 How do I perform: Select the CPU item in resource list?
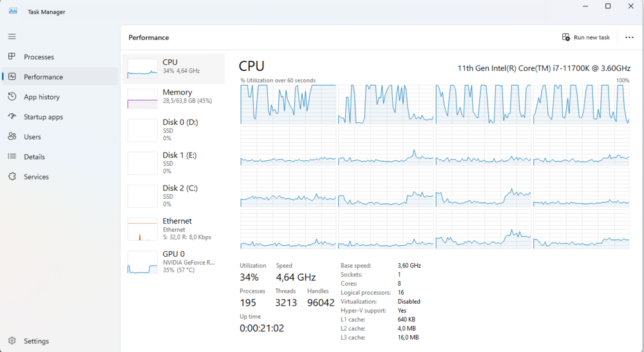tap(174, 66)
